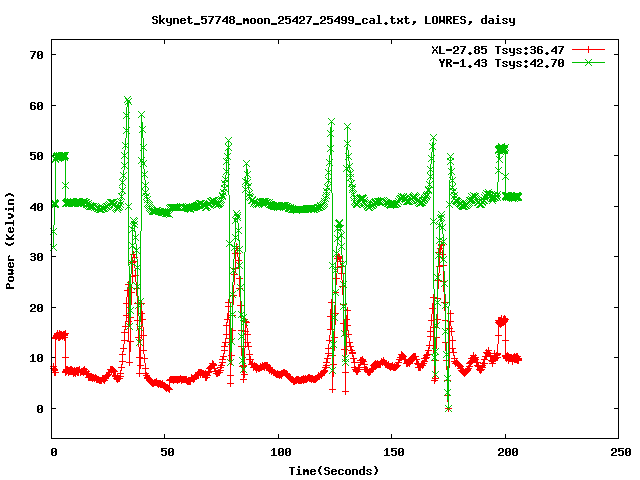Screen dimensions: 640x480
Task: Click the y-axis tick label 10
Action: [x=36, y=358]
